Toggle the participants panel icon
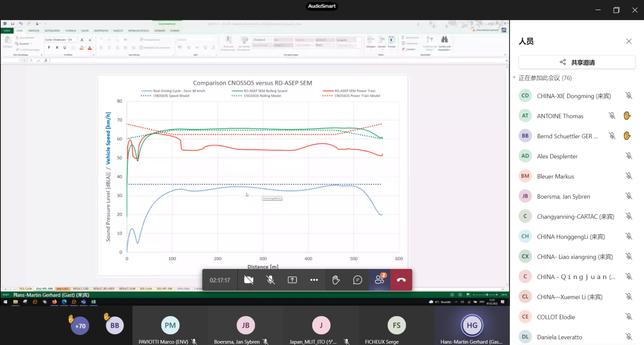 379,280
